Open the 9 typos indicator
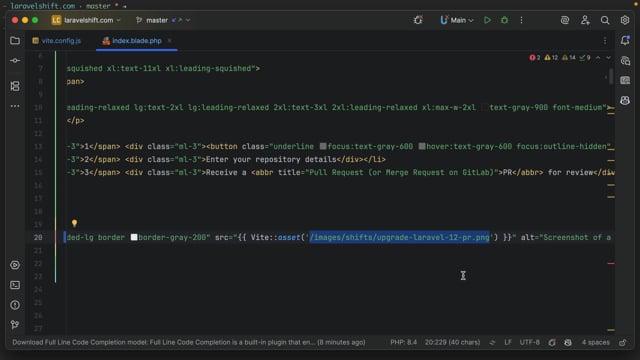The height and width of the screenshot is (360, 640). click(585, 58)
